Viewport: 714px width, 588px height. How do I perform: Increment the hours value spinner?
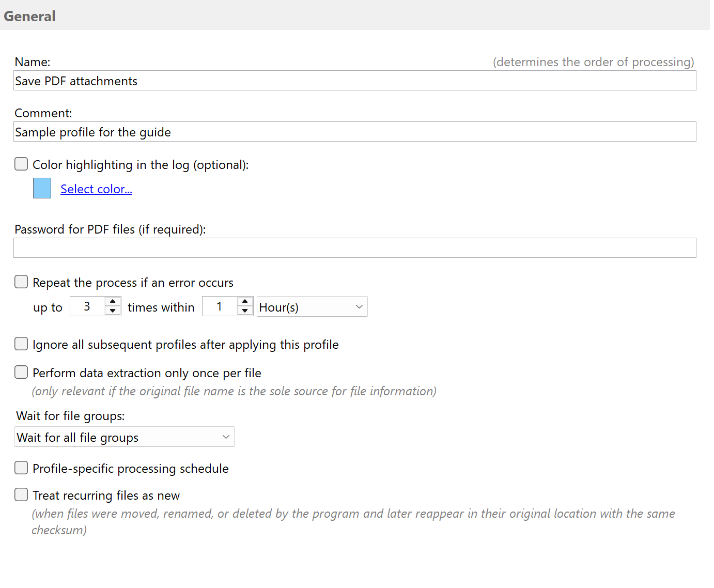(245, 302)
